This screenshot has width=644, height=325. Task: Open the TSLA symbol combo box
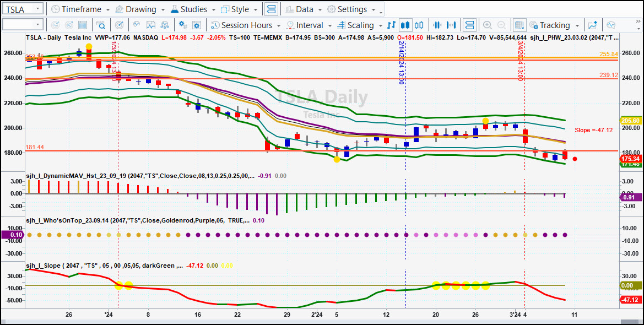pyautogui.click(x=23, y=9)
